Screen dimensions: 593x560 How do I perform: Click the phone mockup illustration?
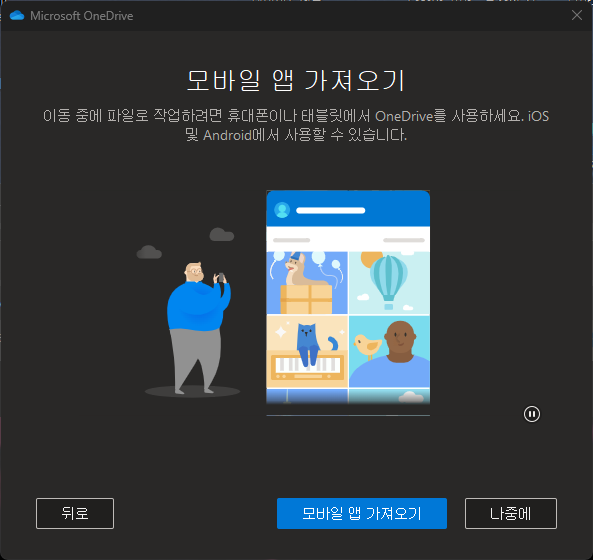tap(348, 297)
